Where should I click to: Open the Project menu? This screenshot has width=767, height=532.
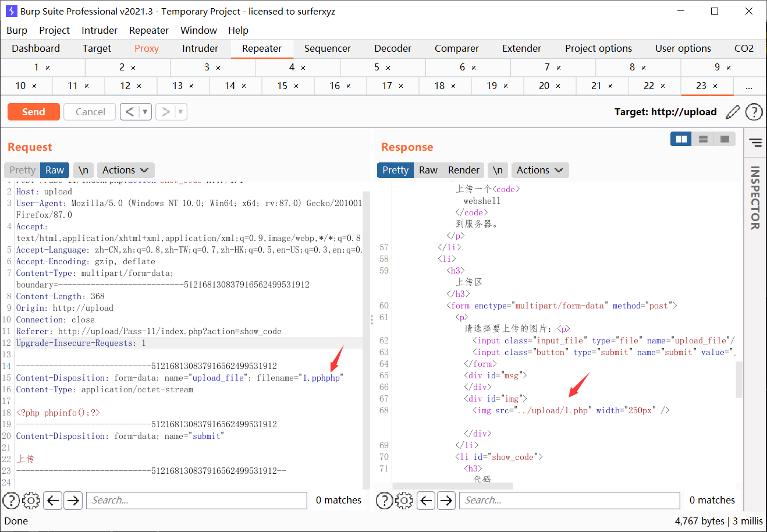click(54, 30)
